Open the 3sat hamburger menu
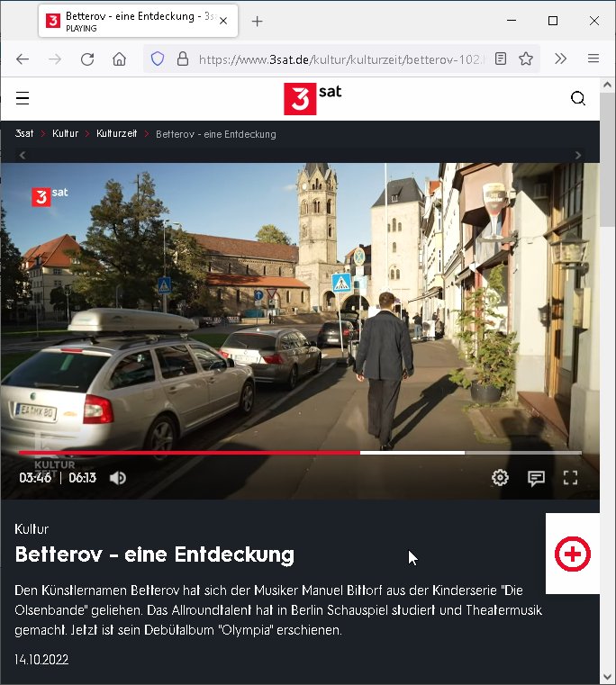The image size is (616, 685). click(x=23, y=98)
